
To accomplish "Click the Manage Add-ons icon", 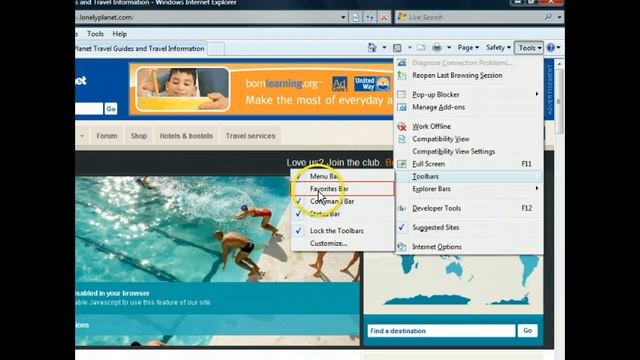I will point(402,107).
